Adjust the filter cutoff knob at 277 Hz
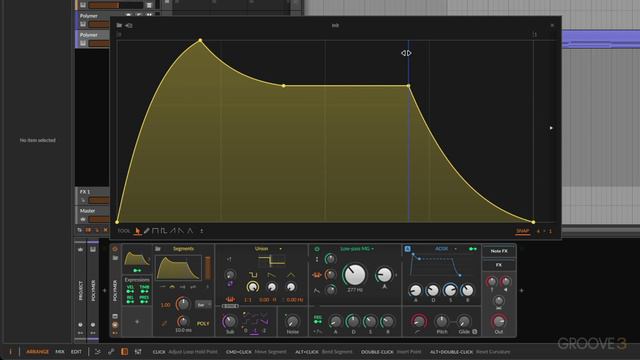640x360 pixels. (x=354, y=274)
